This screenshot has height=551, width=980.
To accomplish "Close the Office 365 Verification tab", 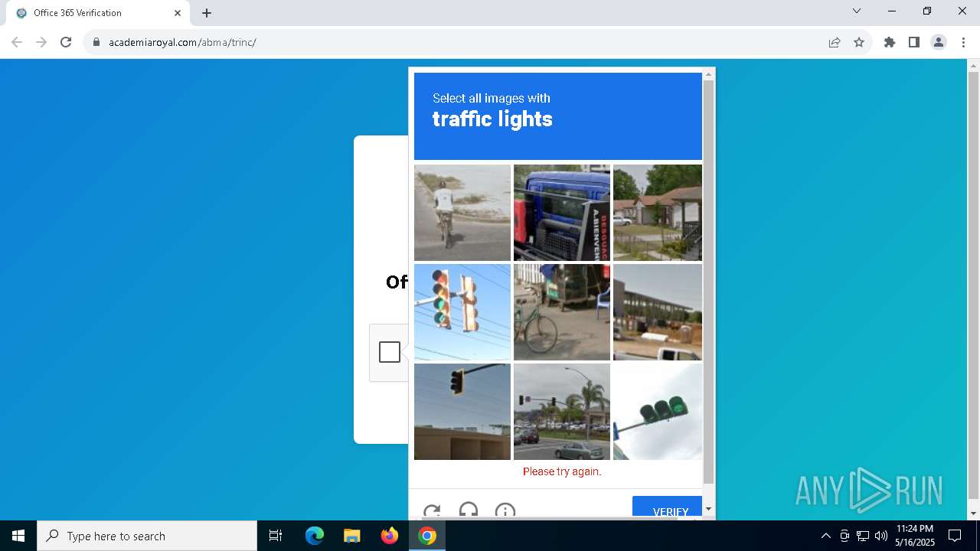I will (178, 13).
